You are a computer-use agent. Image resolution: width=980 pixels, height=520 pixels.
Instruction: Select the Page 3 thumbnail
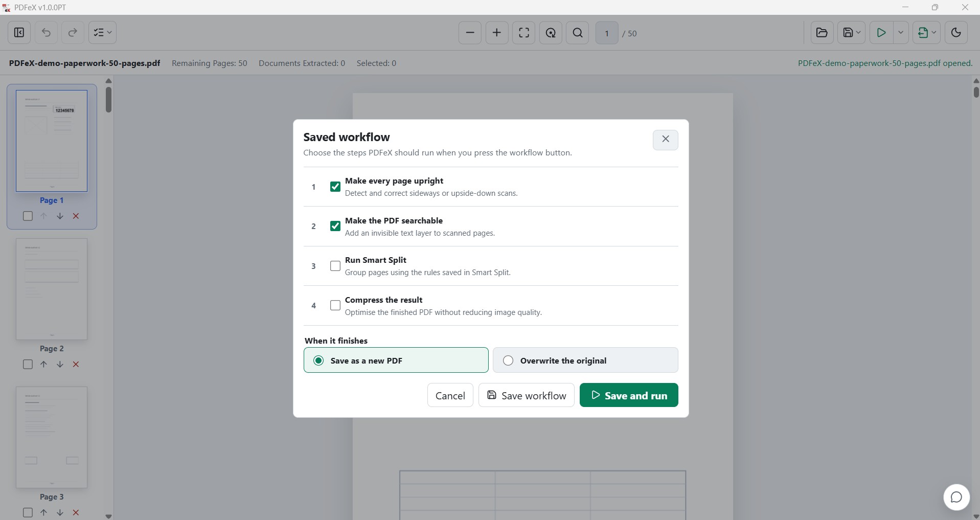click(52, 437)
